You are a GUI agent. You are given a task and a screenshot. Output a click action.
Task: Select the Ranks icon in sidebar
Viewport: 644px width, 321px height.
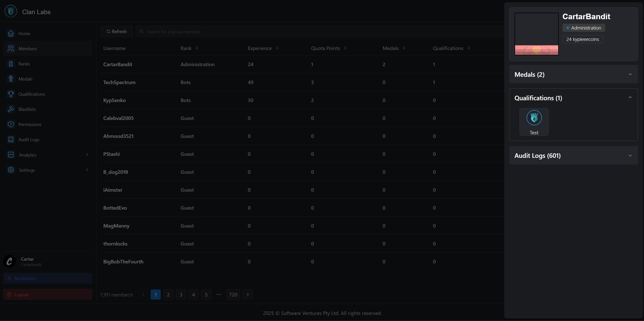tap(11, 64)
